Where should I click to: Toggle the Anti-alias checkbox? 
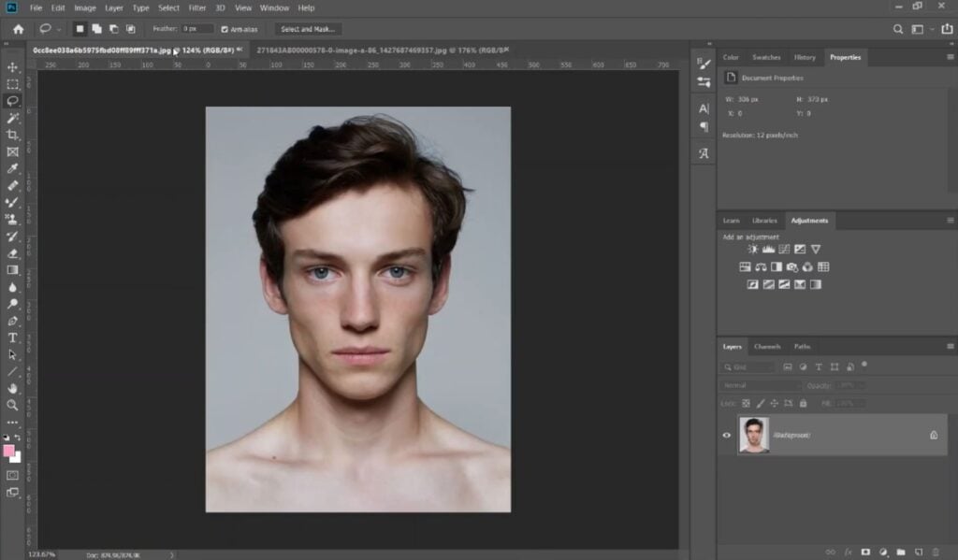point(225,29)
